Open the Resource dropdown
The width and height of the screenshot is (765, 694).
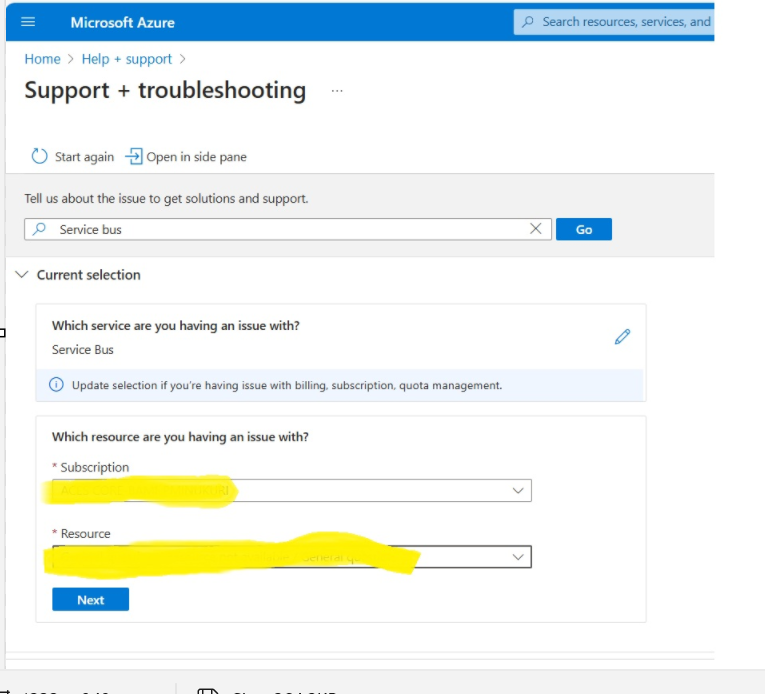pyautogui.click(x=292, y=557)
